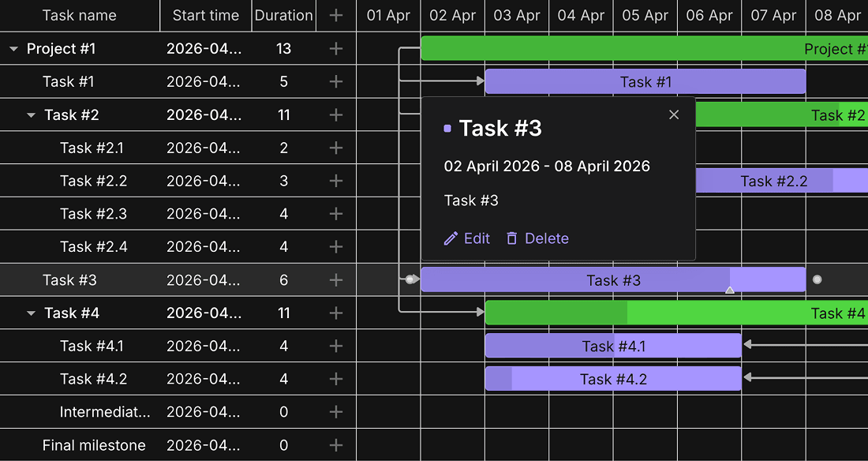The height and width of the screenshot is (461, 868).
Task: Click the progress triangle handle on Task #3 bar
Action: click(x=730, y=290)
